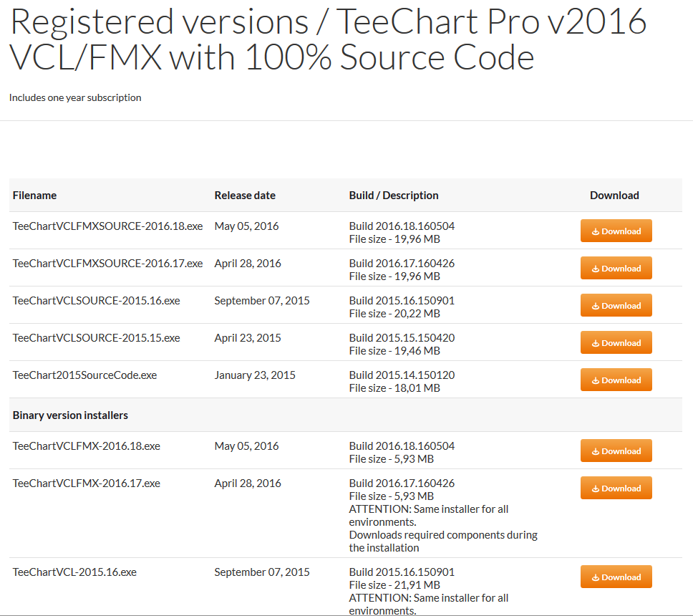Click download icon for January 23, 2015 release
This screenshot has width=693, height=616.
point(596,380)
